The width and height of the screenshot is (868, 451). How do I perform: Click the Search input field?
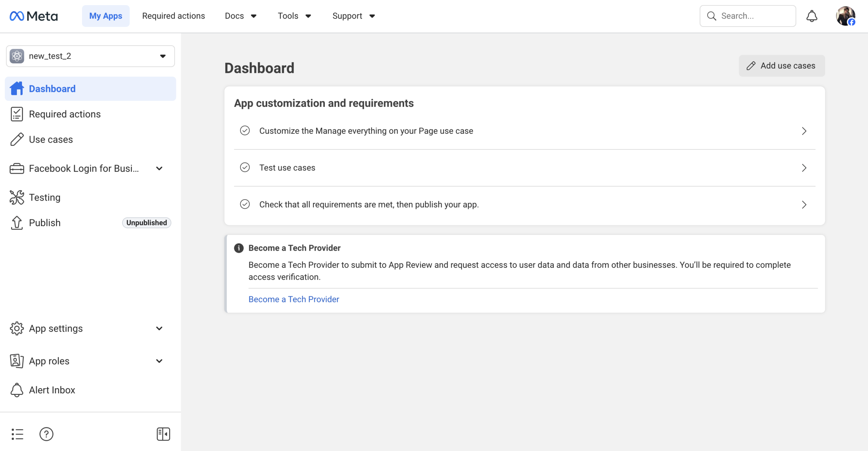point(748,16)
